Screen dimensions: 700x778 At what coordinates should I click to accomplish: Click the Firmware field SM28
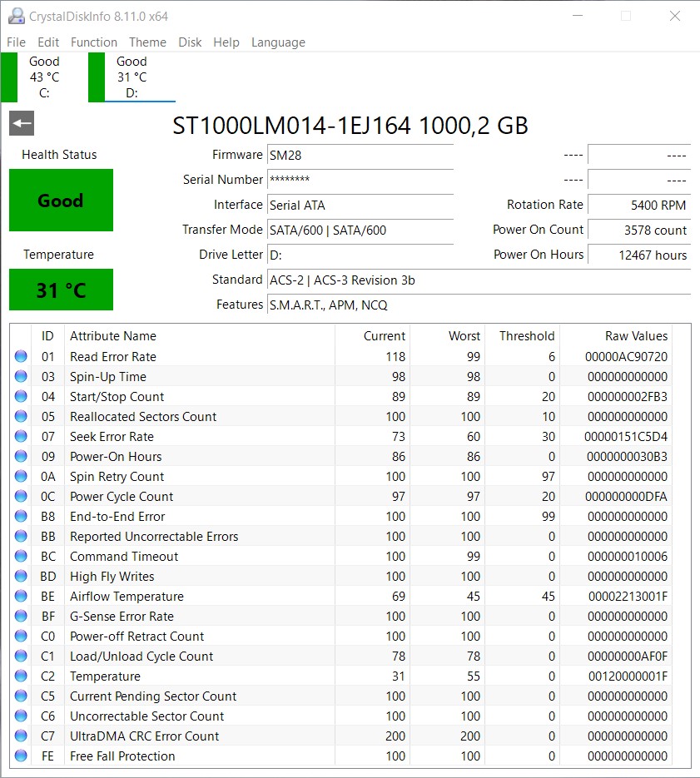tap(360, 155)
